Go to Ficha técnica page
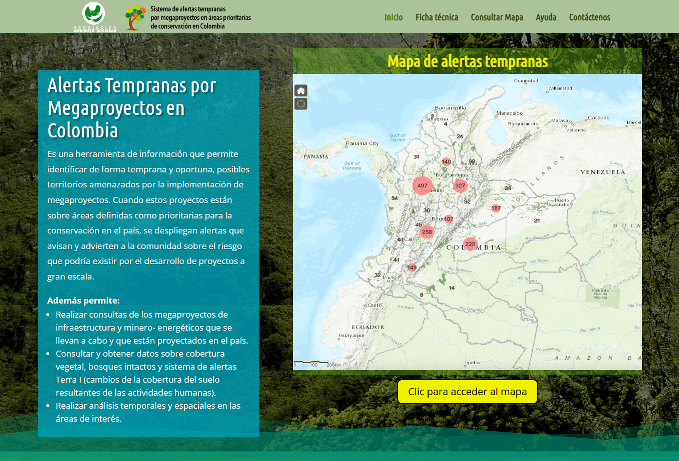This screenshot has width=679, height=461. [x=437, y=17]
